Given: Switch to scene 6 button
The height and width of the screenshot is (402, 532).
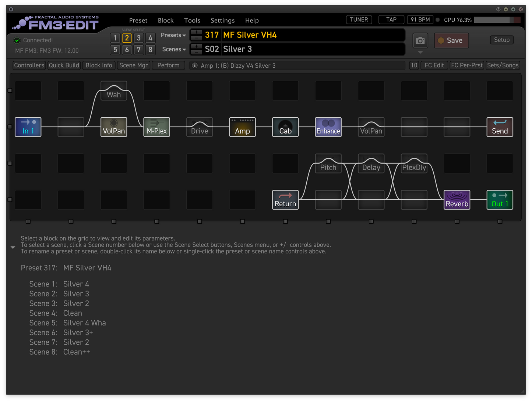Looking at the screenshot, I should (x=127, y=50).
